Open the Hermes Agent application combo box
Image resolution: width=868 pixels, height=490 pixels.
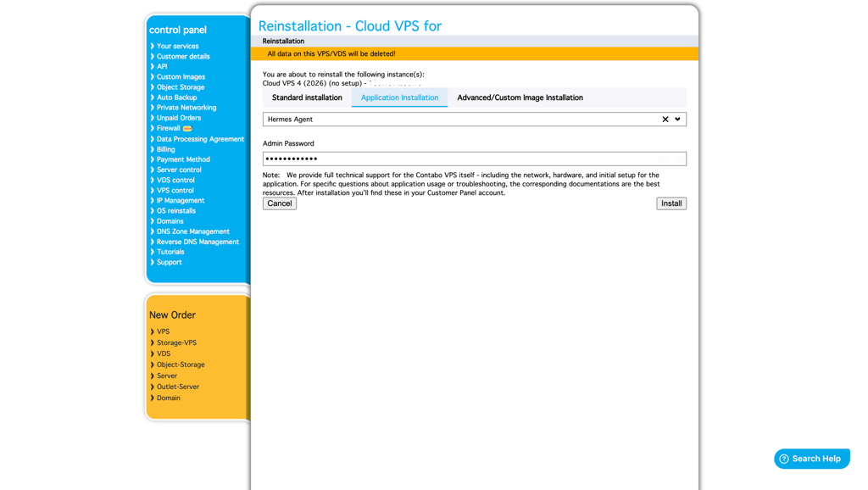pyautogui.click(x=475, y=119)
